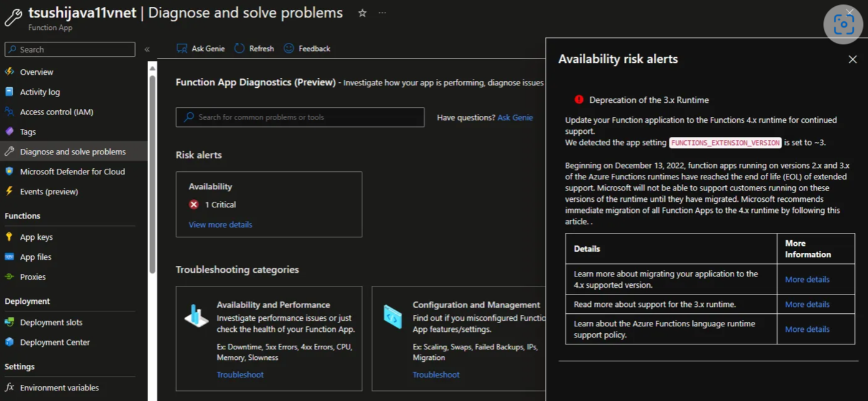Open More details for migrating to 4.x
Screen dimensions: 868x401
coord(807,280)
